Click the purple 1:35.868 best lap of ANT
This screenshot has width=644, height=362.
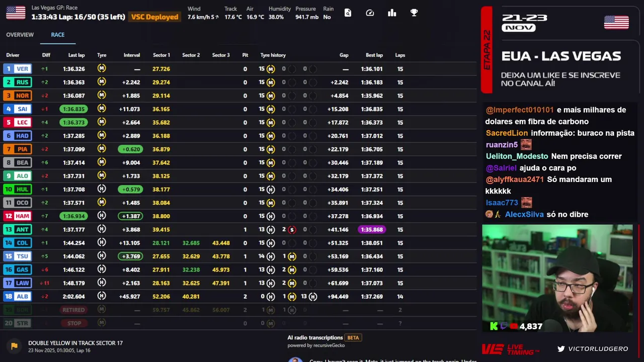[x=372, y=229]
